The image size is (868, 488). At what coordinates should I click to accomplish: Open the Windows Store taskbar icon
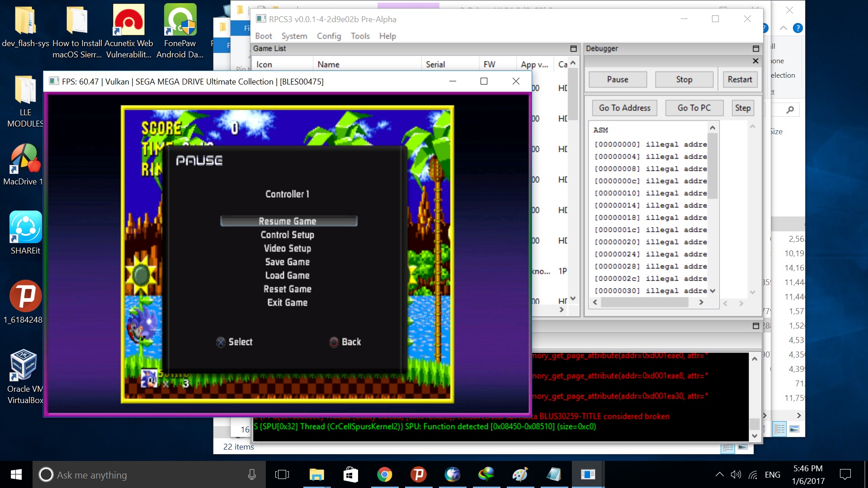350,474
